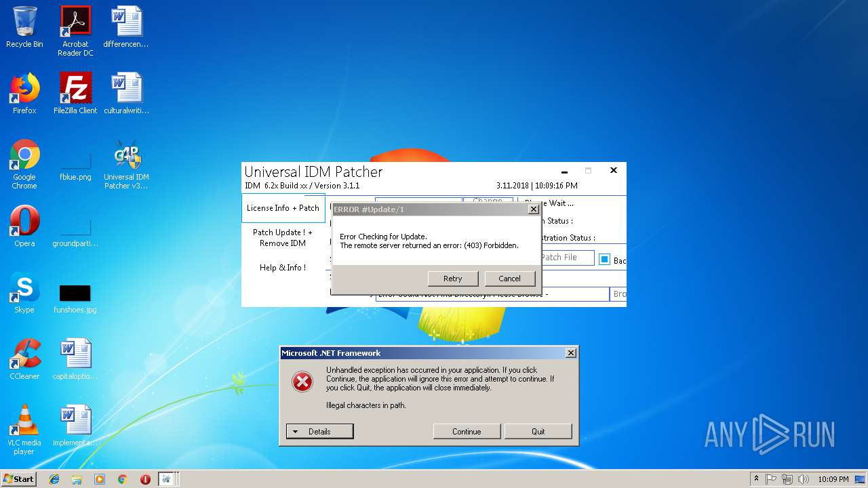Switch to the IDM Patcher taskbar button
The width and height of the screenshot is (868, 488).
tap(166, 479)
